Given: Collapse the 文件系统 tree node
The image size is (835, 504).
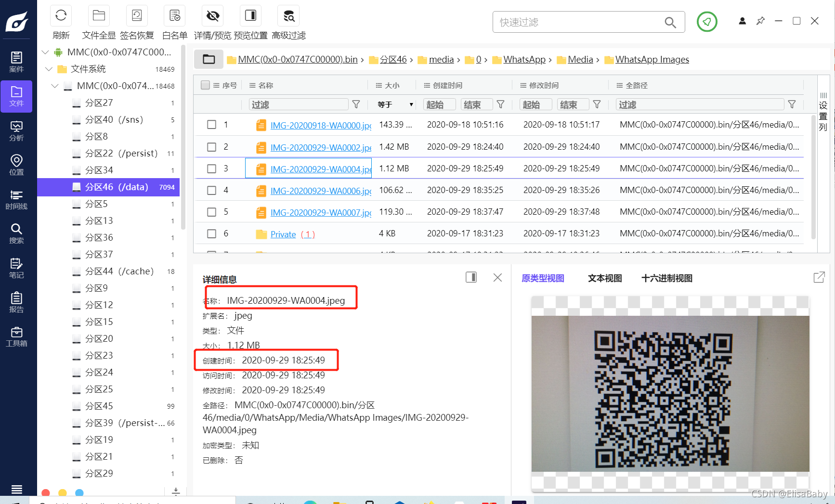Looking at the screenshot, I should coord(49,69).
